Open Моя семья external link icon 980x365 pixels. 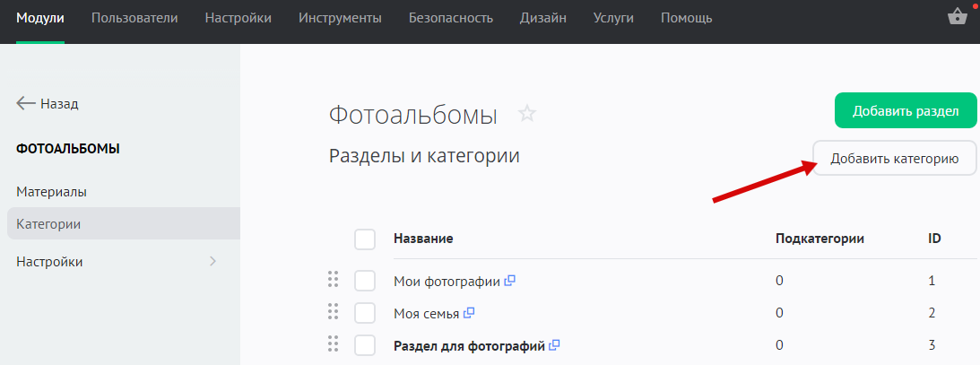click(468, 313)
